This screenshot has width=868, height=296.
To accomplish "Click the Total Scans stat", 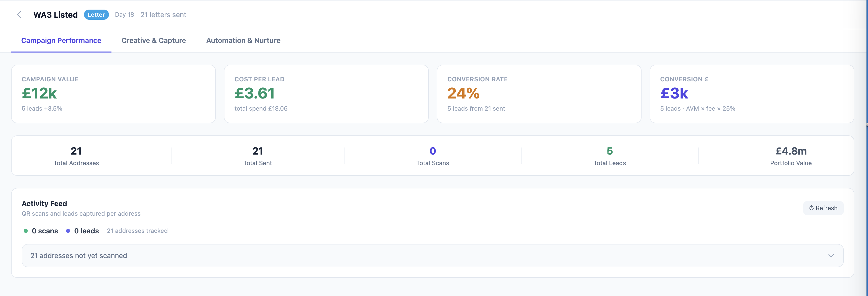I will (433, 156).
